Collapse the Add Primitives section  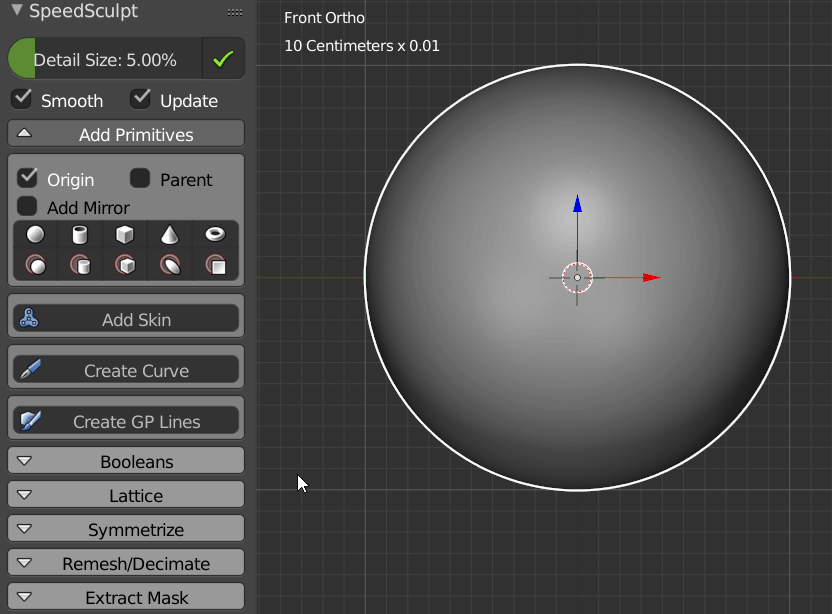coord(125,133)
